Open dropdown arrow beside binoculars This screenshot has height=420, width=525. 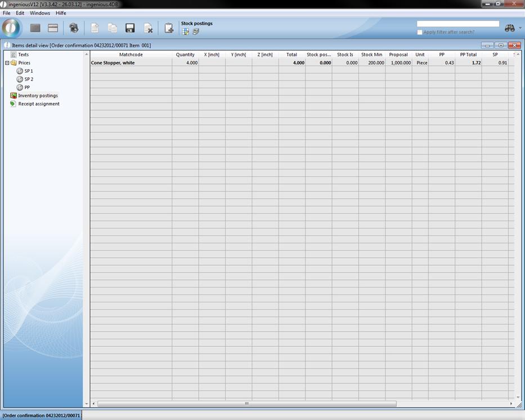point(520,28)
